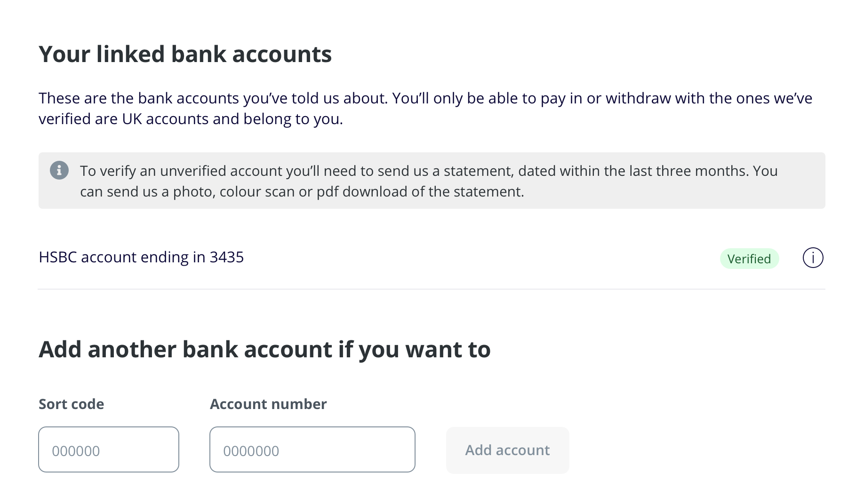864x504 pixels.
Task: Click the Add account button
Action: pos(508,450)
